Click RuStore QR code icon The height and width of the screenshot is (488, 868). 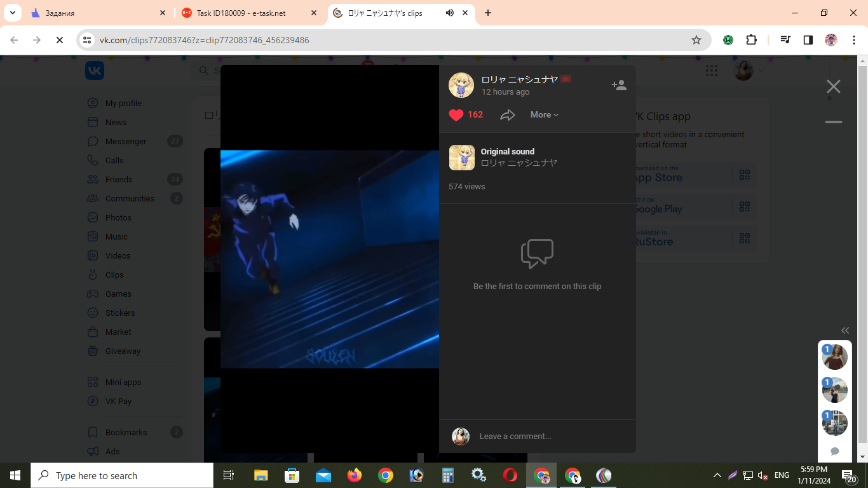(745, 238)
